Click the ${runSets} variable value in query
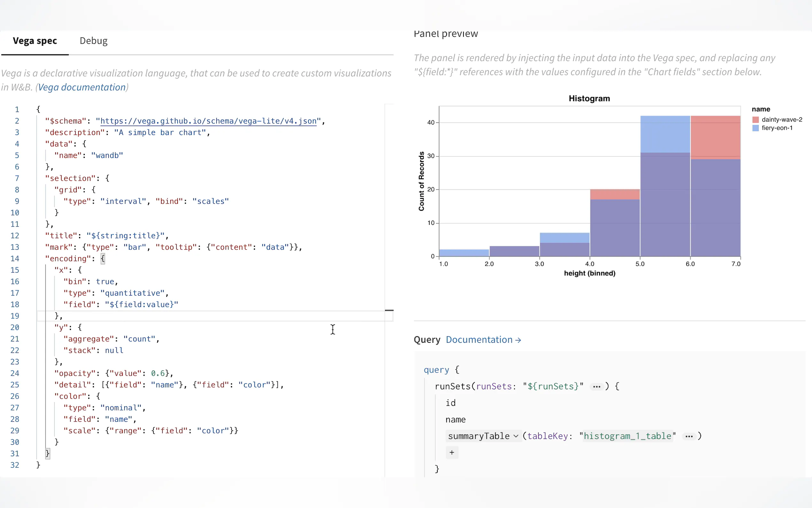Viewport: 812px width, 508px height. pos(553,386)
